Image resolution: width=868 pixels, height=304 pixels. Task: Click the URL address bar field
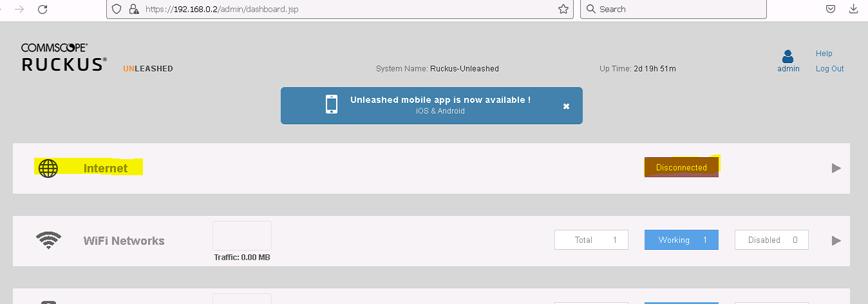[339, 9]
